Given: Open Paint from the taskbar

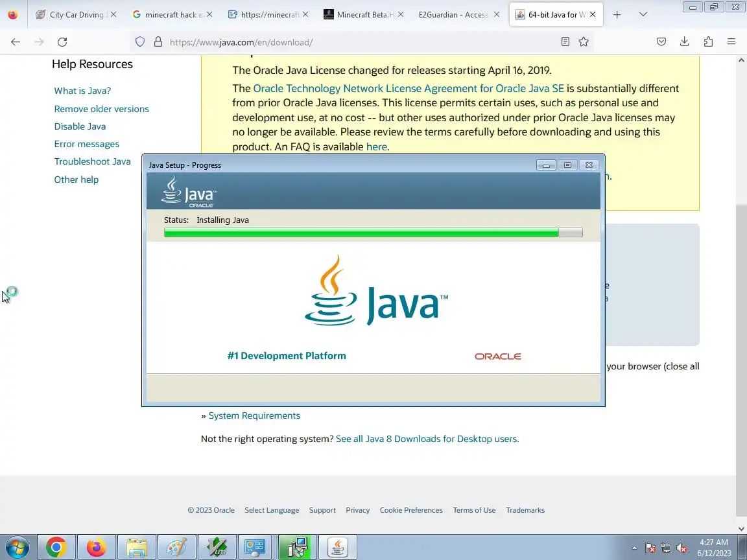Looking at the screenshot, I should (176, 547).
